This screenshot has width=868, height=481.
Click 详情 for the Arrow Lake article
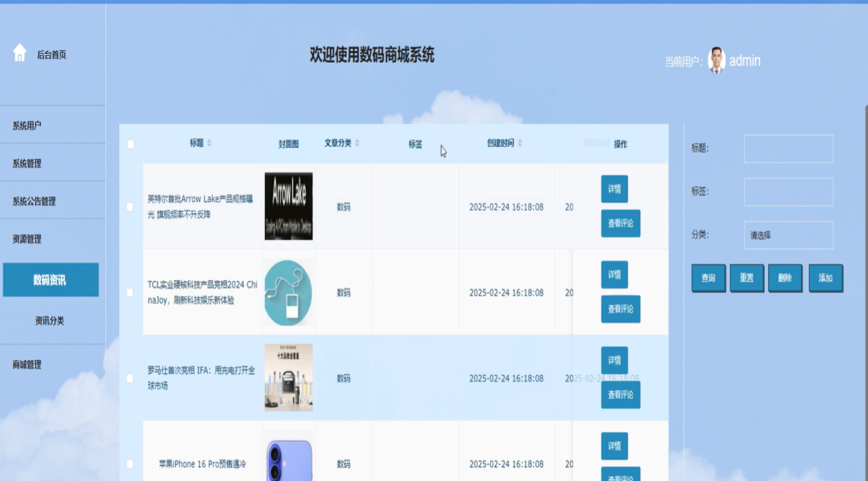coord(614,189)
